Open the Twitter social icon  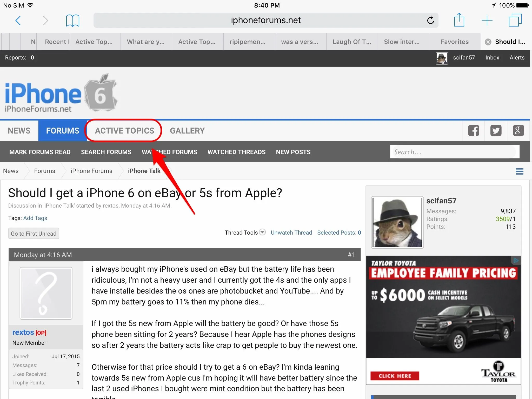pos(496,130)
